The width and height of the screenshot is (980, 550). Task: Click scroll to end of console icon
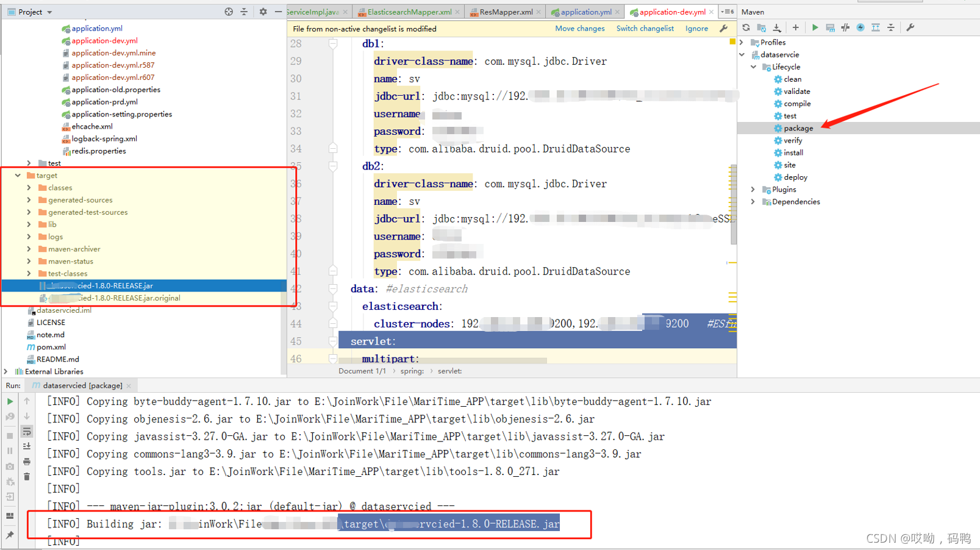(x=27, y=447)
